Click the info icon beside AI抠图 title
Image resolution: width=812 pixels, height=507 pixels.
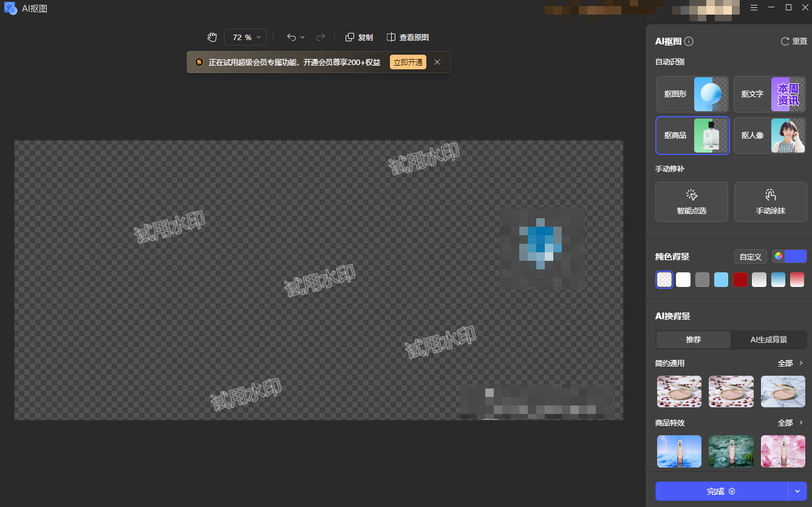coord(689,41)
